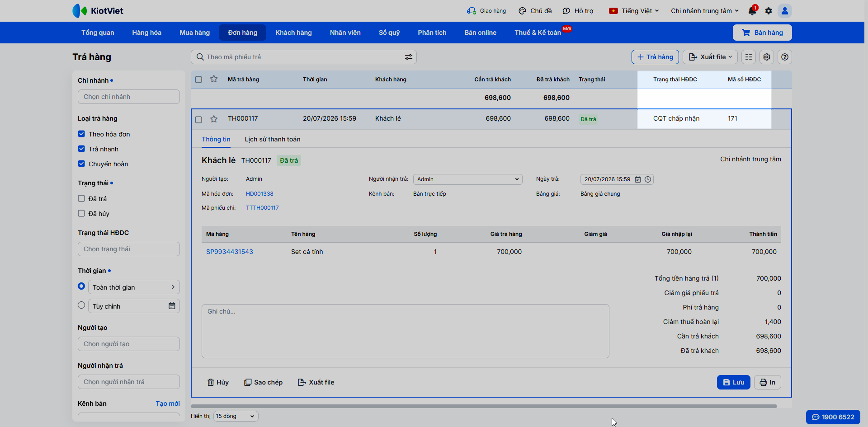The height and width of the screenshot is (427, 868).
Task: Switch to Thông tin tab
Action: coord(216,139)
